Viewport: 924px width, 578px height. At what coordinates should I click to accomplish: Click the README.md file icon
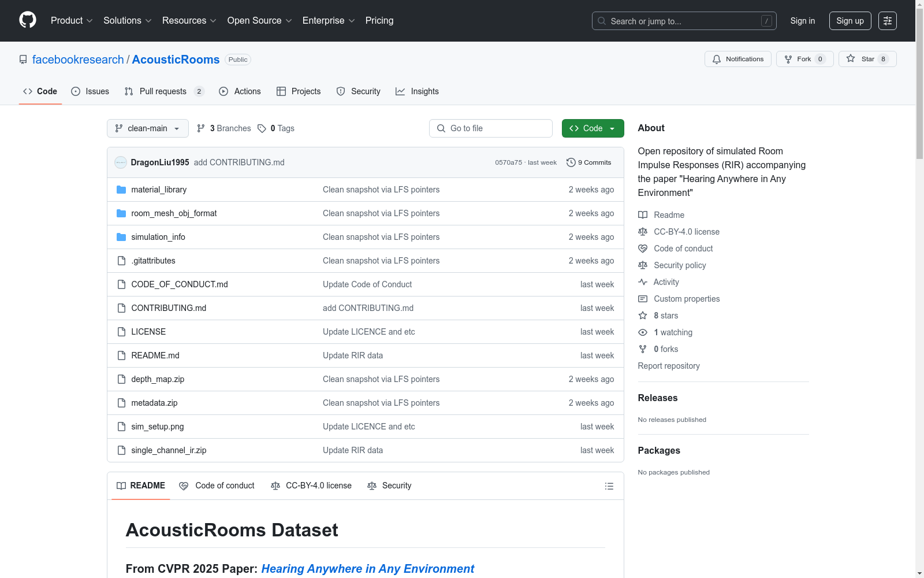121,355
